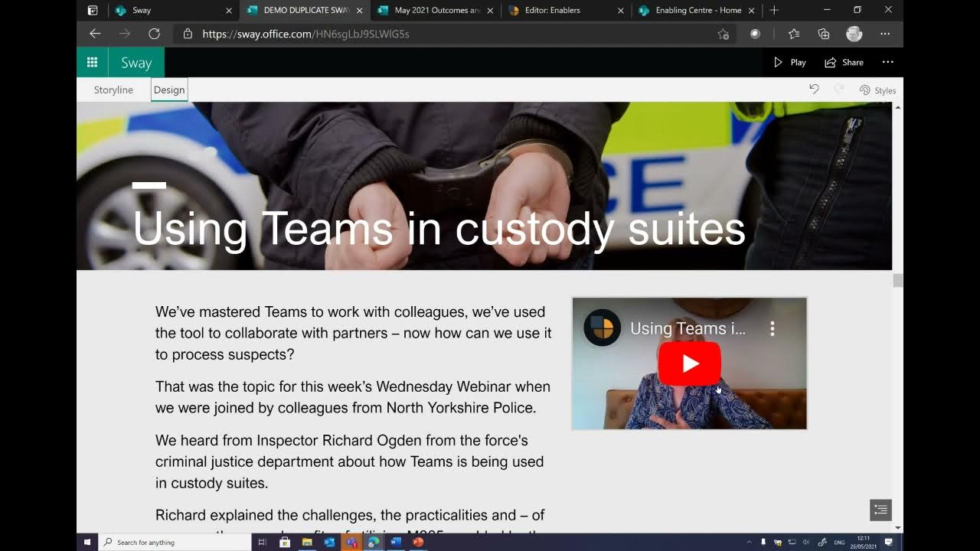This screenshot has height=551, width=980.
Task: Open the Sway more options ellipsis
Action: click(887, 63)
